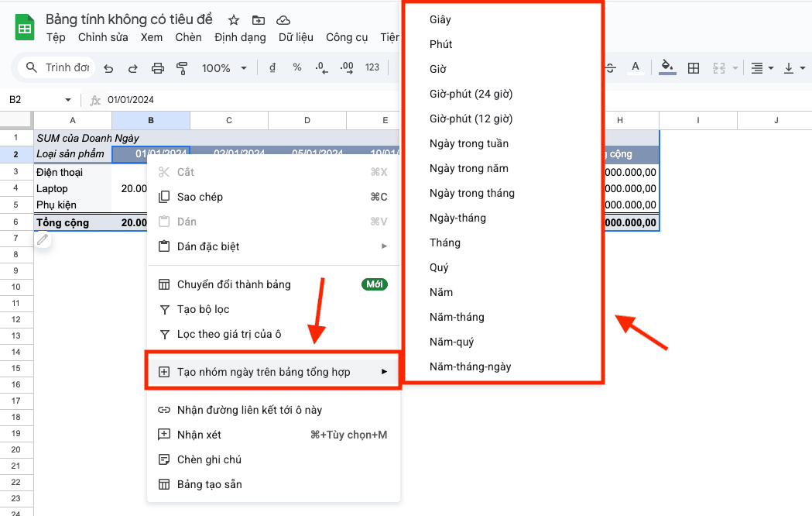
Task: Print the spreadsheet
Action: click(157, 68)
